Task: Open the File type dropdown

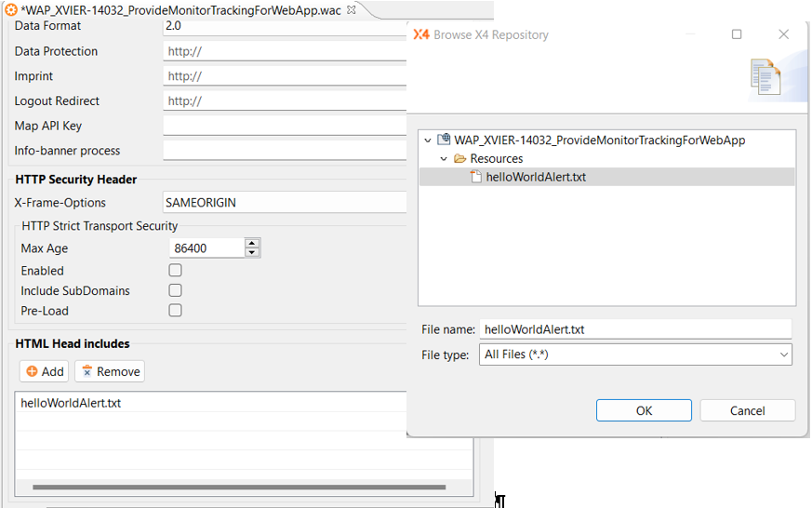Action: pyautogui.click(x=783, y=354)
